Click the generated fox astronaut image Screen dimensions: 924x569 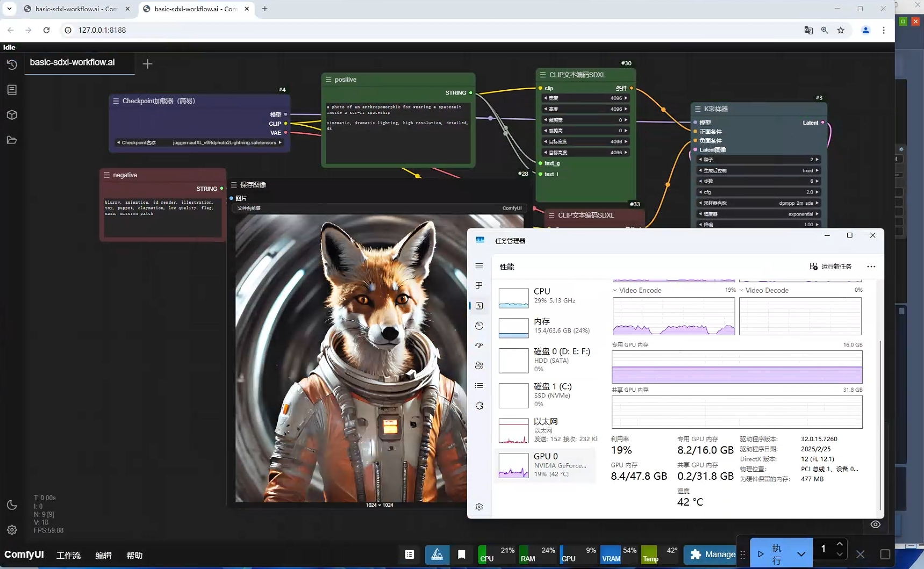click(351, 358)
